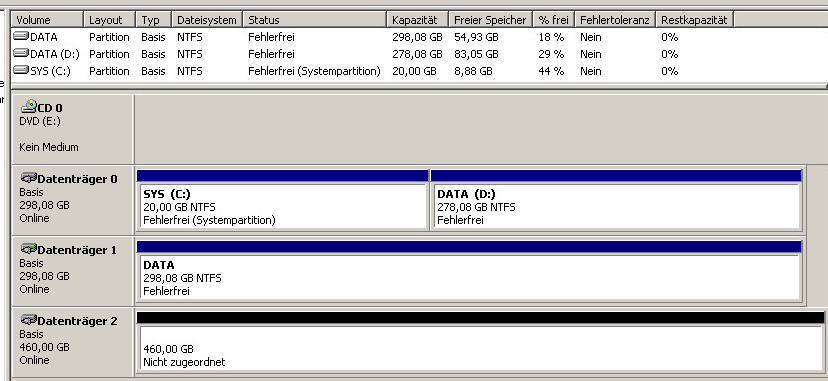Click the Datenträger 1 disk icon
828x381 pixels.
pos(29,249)
